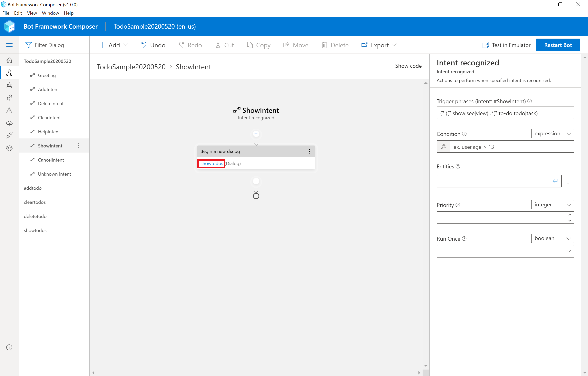The height and width of the screenshot is (376, 588).
Task: Select the DeleteIntent trigger in tree
Action: (51, 104)
